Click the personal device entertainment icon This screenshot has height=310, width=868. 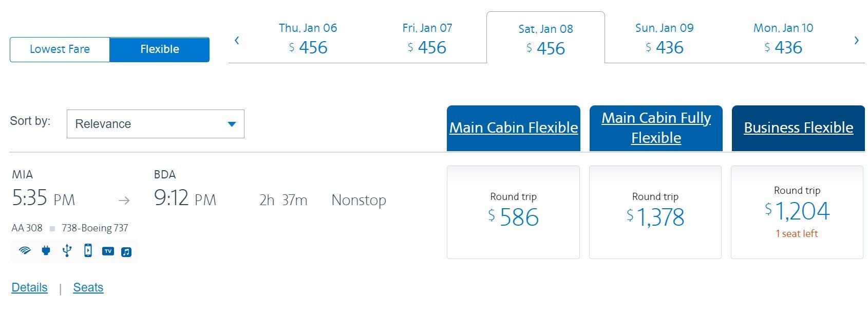[88, 251]
